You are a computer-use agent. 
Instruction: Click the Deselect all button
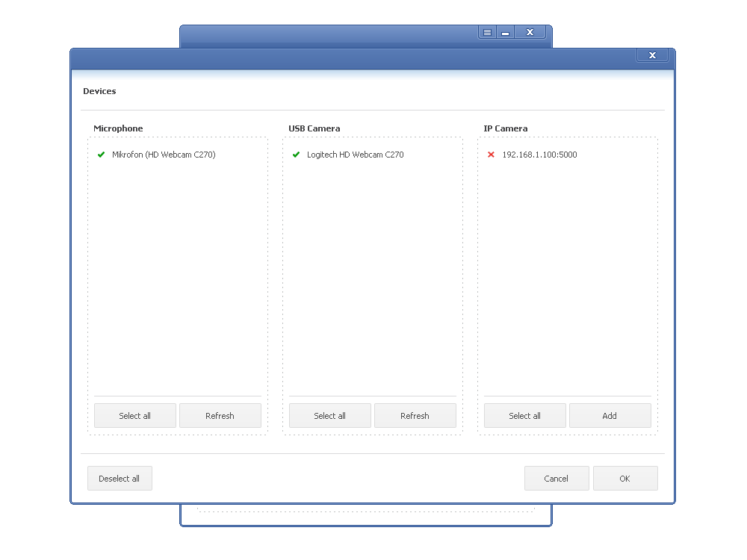[120, 479]
